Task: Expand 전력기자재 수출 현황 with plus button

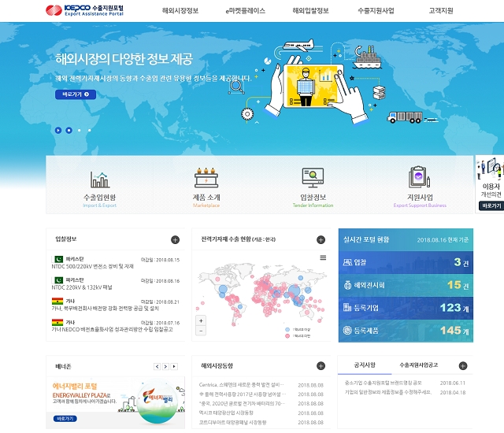Action: click(321, 239)
